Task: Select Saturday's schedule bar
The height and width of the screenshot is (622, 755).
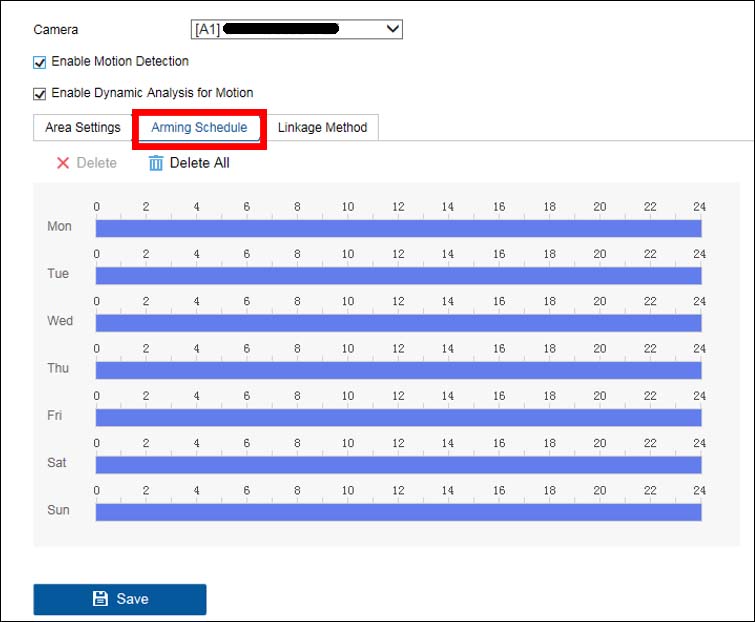Action: pos(398,465)
